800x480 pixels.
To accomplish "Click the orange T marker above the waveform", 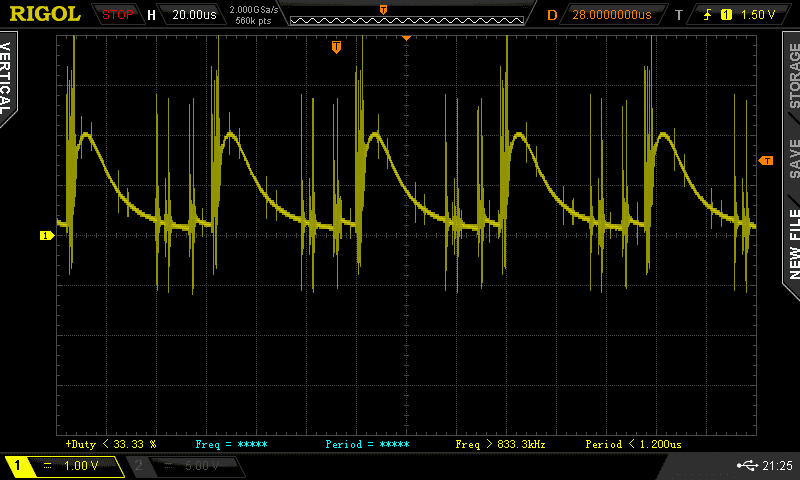I will pos(336,46).
